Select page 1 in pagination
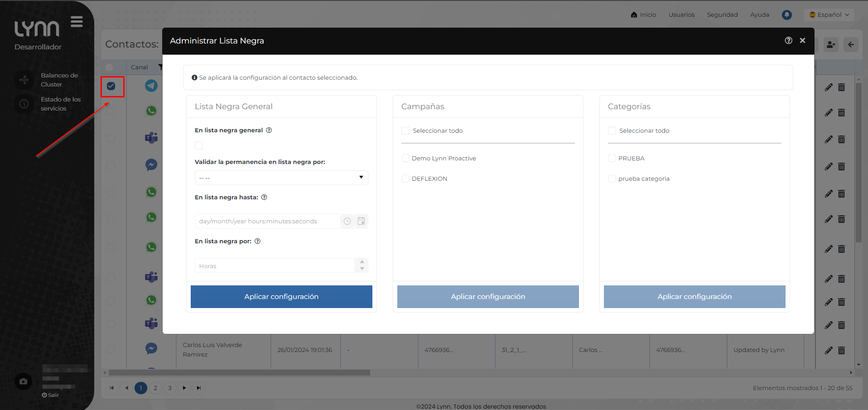This screenshot has height=410, width=868. point(141,388)
